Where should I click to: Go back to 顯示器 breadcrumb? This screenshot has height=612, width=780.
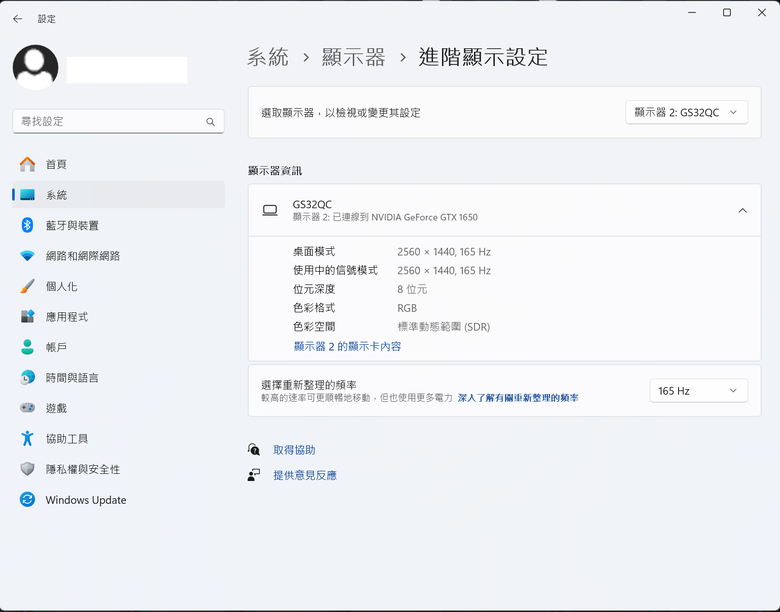[x=353, y=57]
